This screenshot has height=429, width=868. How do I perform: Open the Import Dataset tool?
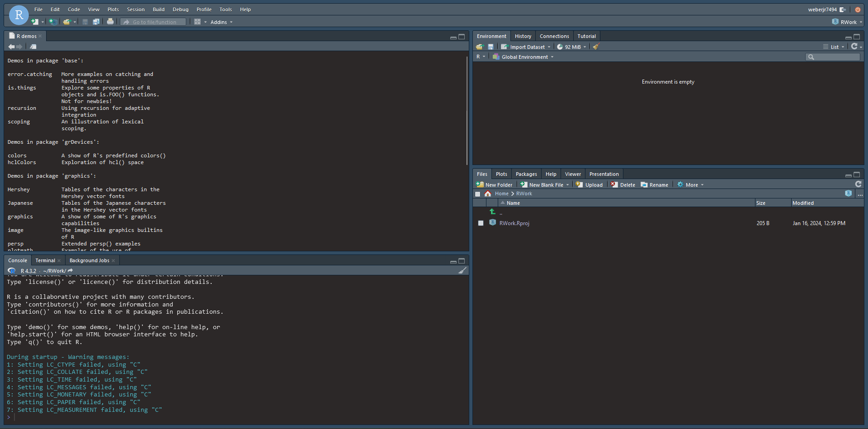tap(526, 47)
